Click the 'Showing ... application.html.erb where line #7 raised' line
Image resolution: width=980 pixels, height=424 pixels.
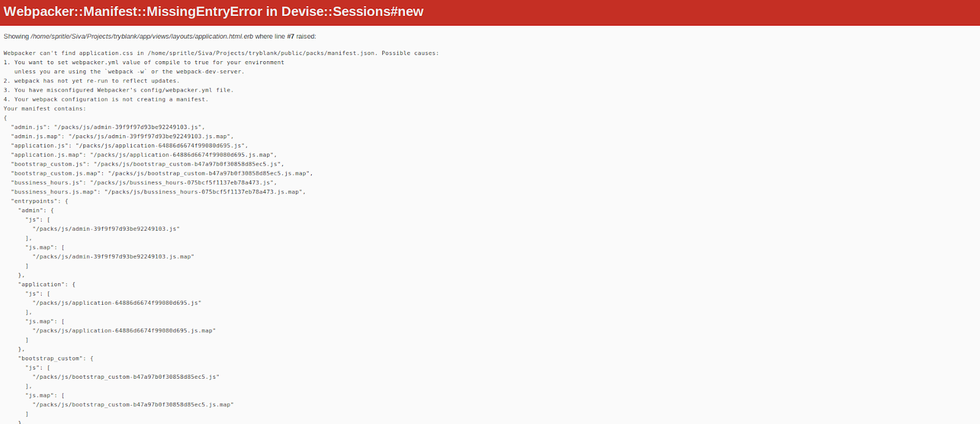[x=160, y=37]
